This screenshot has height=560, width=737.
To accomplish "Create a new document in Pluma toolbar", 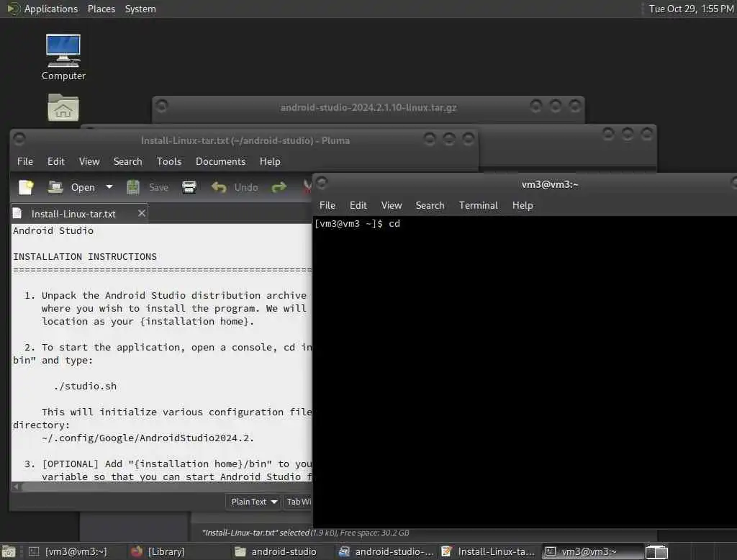I will click(x=27, y=187).
